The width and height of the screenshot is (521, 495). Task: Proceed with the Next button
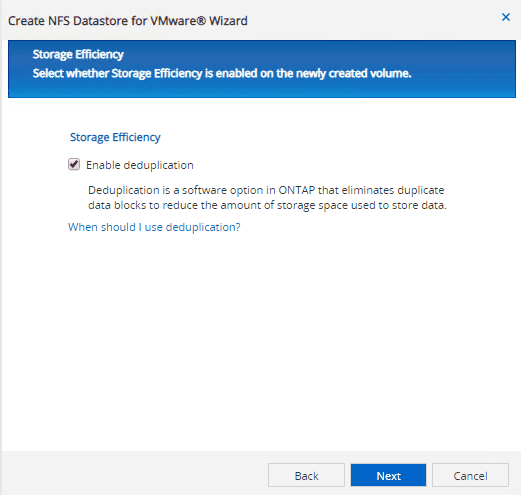point(388,475)
